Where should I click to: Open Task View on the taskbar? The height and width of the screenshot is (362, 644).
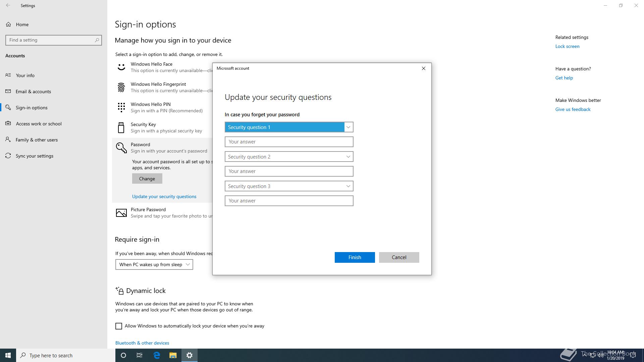(x=140, y=355)
